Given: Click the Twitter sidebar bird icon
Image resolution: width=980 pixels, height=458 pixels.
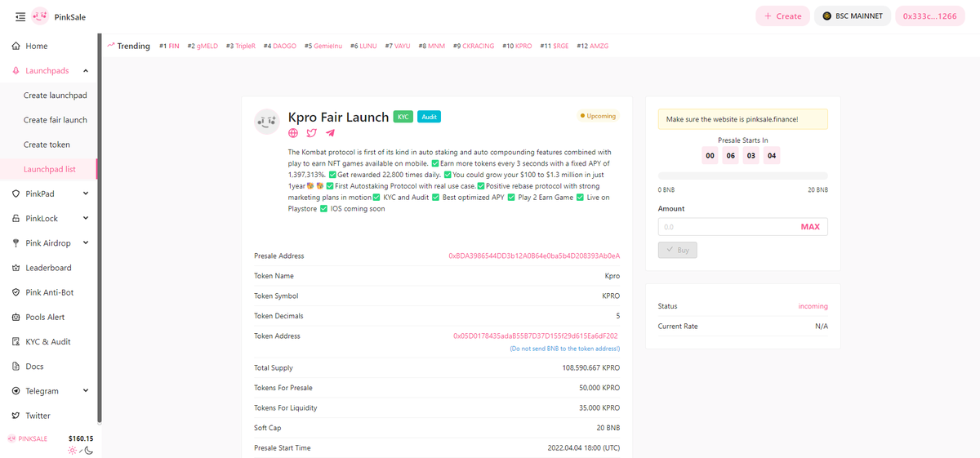Looking at the screenshot, I should tap(16, 416).
